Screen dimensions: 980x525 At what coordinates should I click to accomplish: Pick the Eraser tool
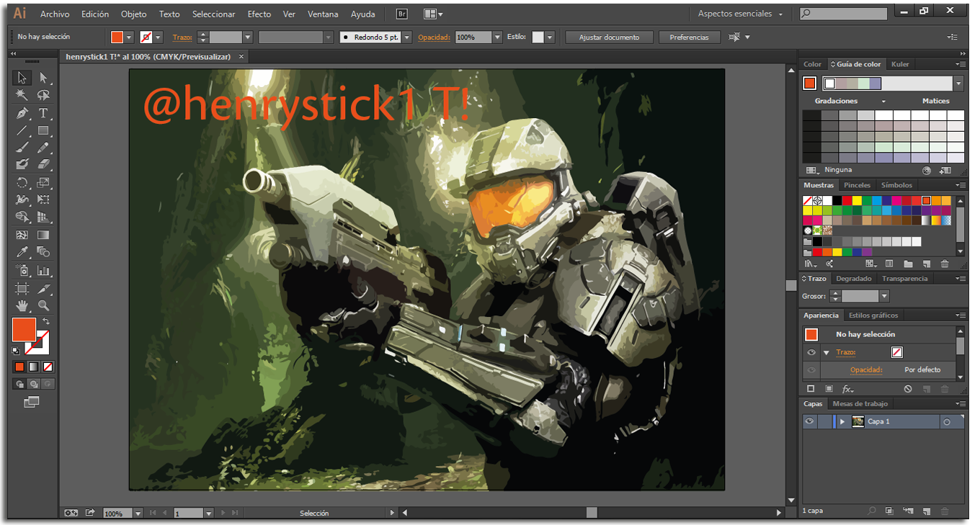[43, 165]
